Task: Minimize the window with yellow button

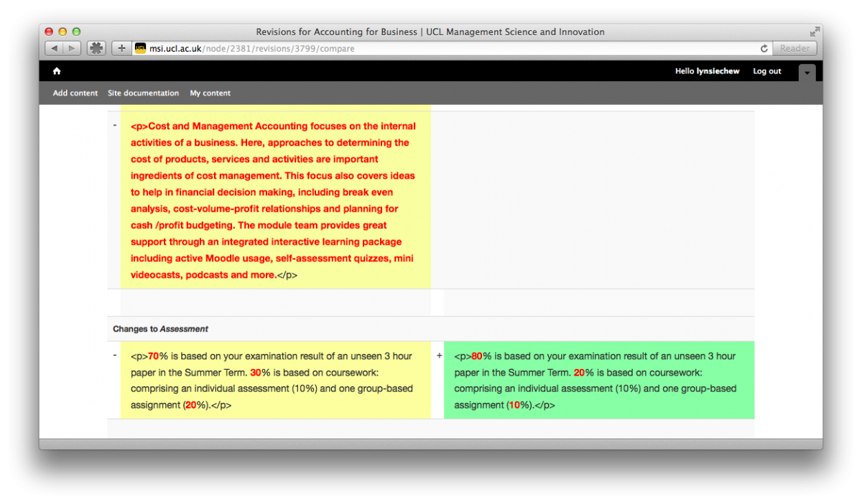Action: pos(62,32)
